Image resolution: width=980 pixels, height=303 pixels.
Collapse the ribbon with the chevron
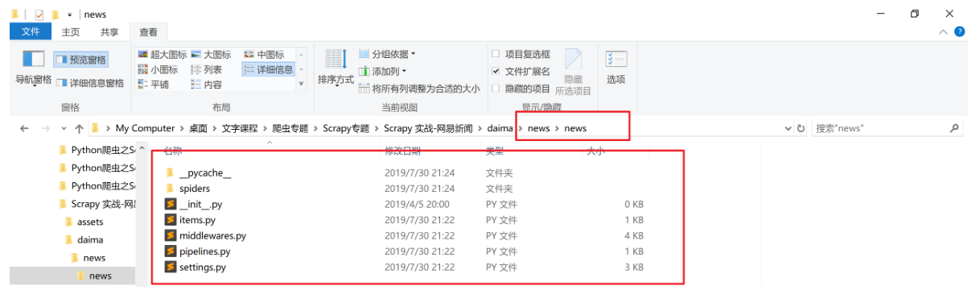(943, 32)
